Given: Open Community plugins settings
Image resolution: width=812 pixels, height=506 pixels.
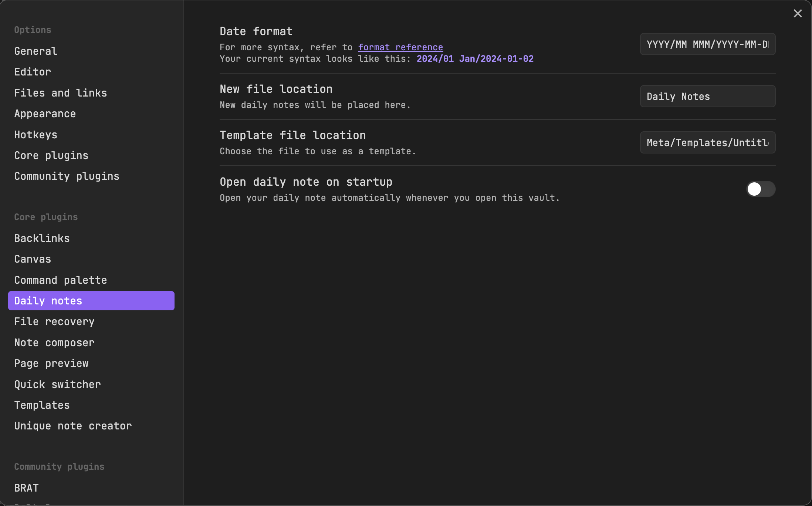Looking at the screenshot, I should tap(67, 176).
